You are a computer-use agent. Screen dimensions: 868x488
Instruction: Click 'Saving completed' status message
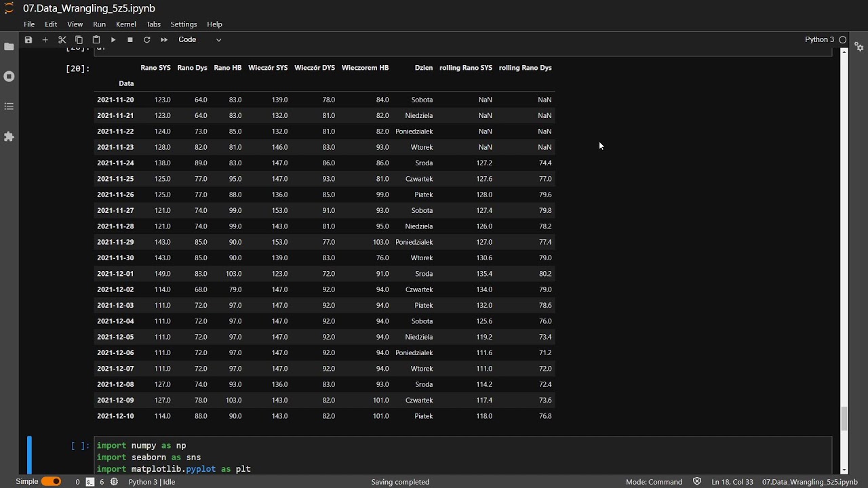[400, 482]
